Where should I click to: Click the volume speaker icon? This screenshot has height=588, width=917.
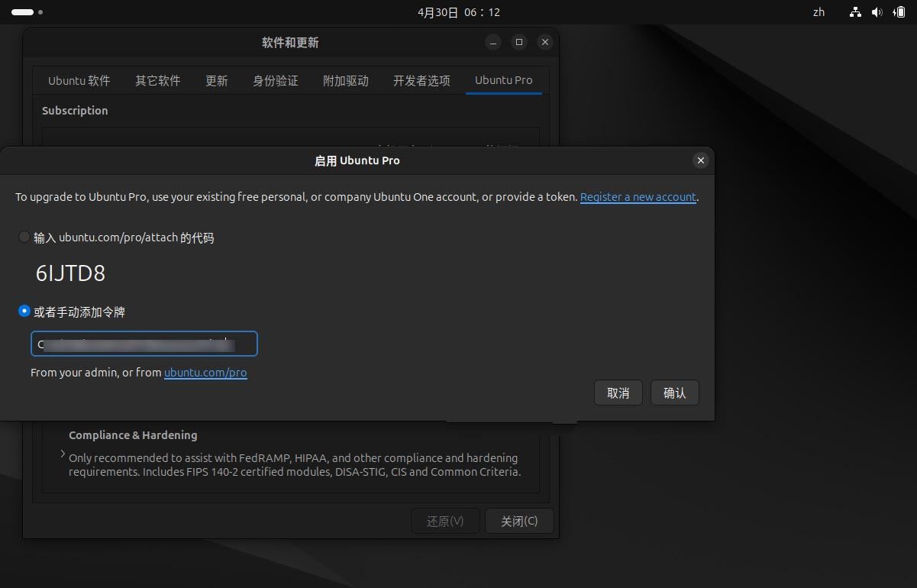(877, 12)
